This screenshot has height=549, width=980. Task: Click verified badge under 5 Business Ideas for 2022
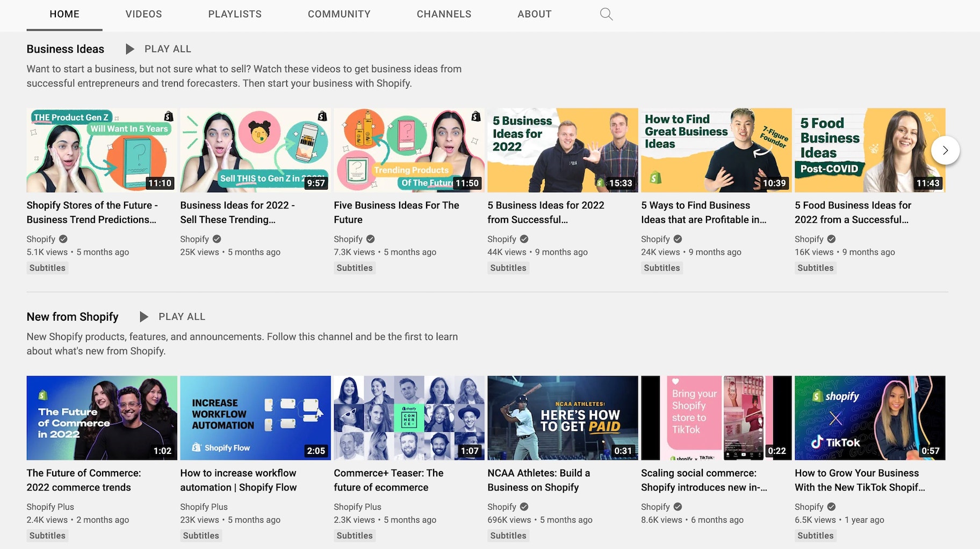coord(524,239)
